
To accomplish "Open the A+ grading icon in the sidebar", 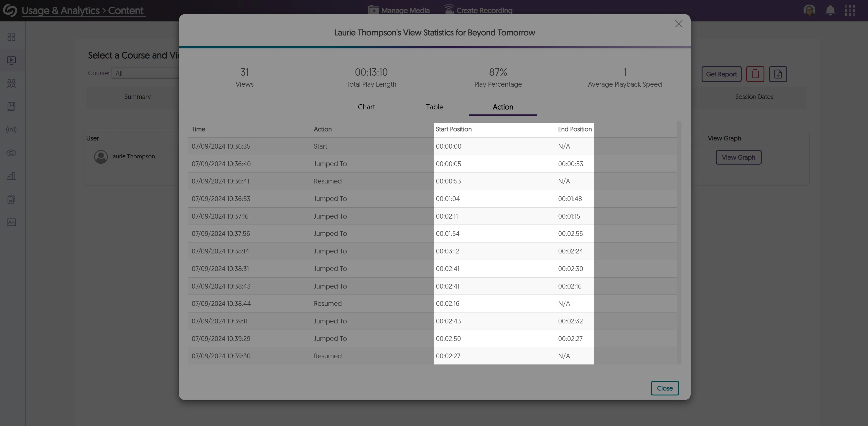I will [11, 222].
